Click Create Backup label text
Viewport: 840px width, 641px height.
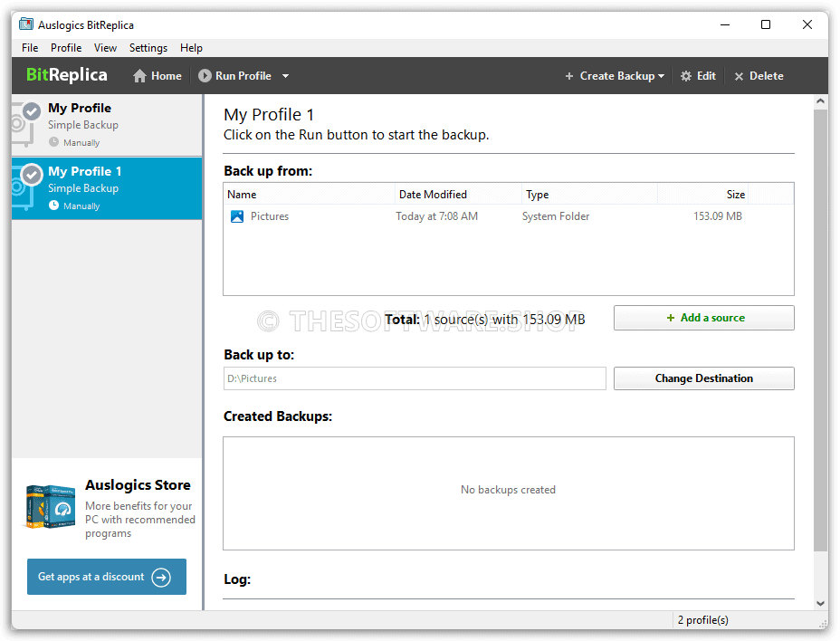(x=617, y=76)
